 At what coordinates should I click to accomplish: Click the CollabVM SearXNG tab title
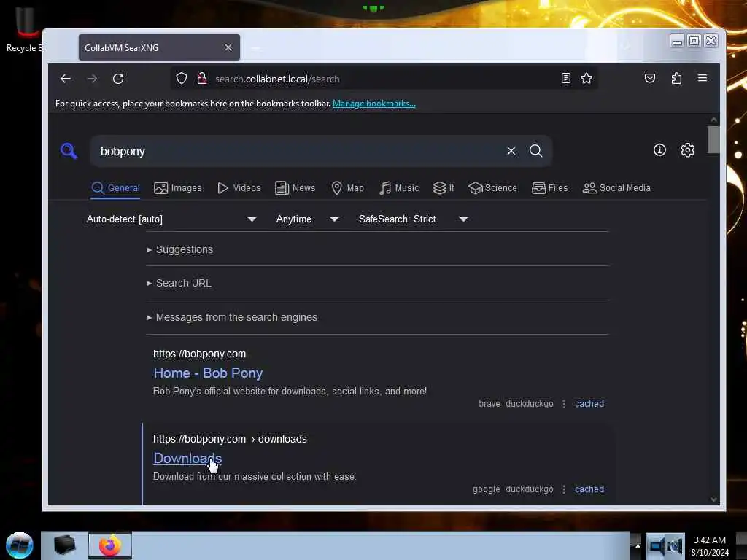pyautogui.click(x=122, y=47)
